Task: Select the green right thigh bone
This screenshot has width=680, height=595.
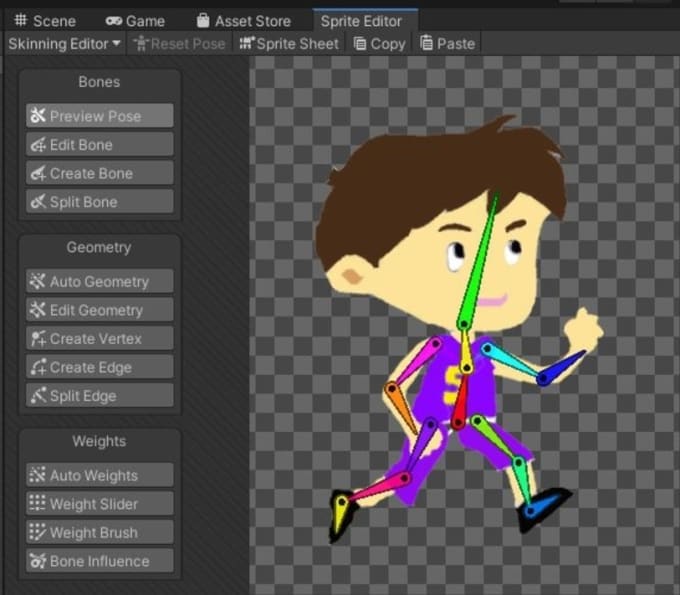Action: pos(497,439)
